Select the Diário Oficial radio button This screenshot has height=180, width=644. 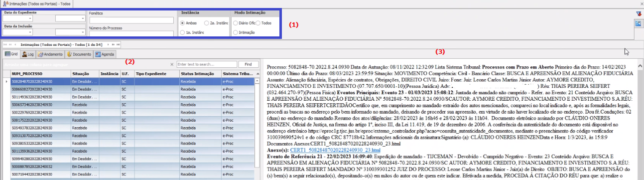(236, 23)
